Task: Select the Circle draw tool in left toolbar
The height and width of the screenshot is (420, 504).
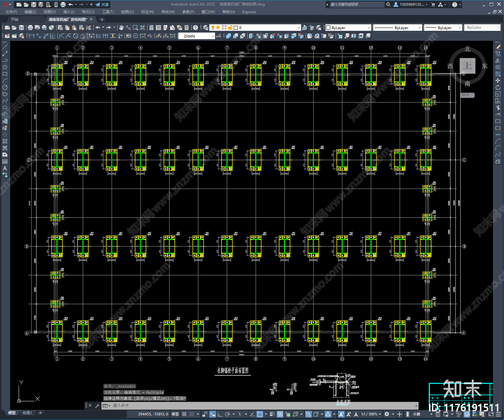Action: click(x=5, y=87)
